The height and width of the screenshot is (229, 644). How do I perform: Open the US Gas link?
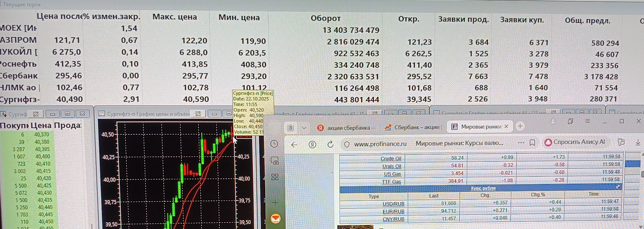coord(392,174)
